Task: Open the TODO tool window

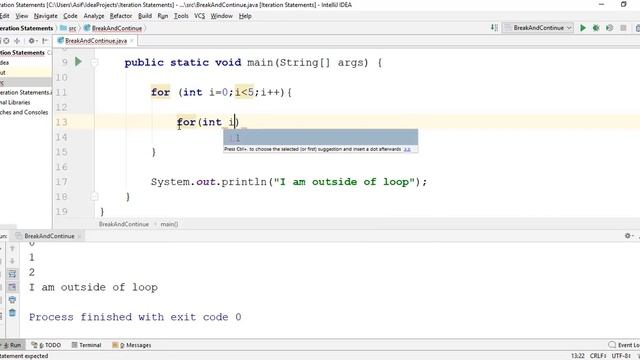Action: click(46, 345)
